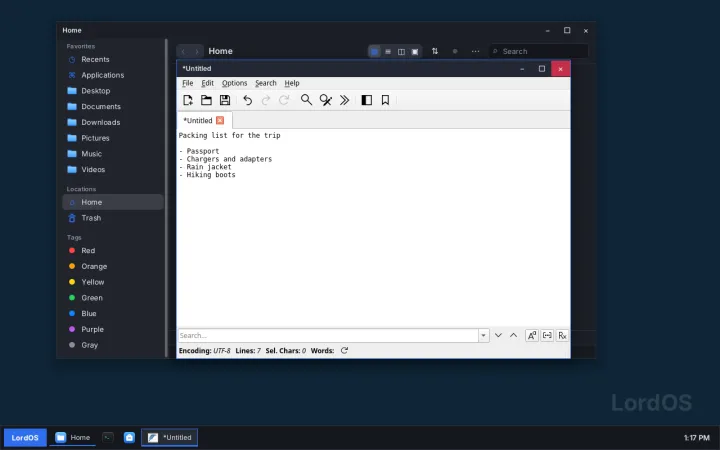Open find with the magnifier toolbar icon
The width and height of the screenshot is (720, 450).
coord(306,100)
